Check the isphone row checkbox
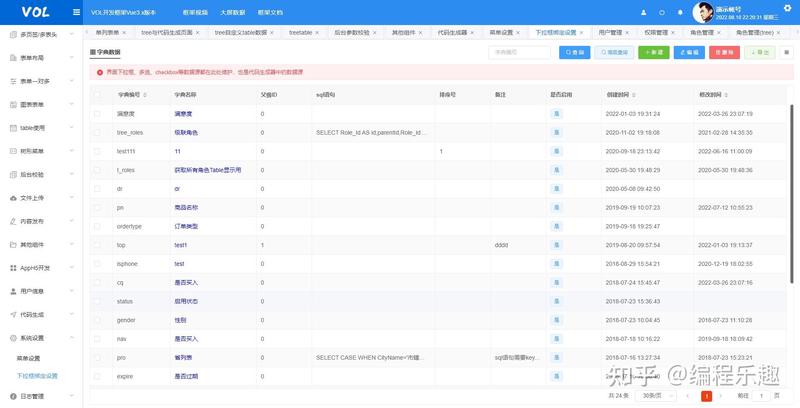The image size is (800, 408). [x=97, y=264]
